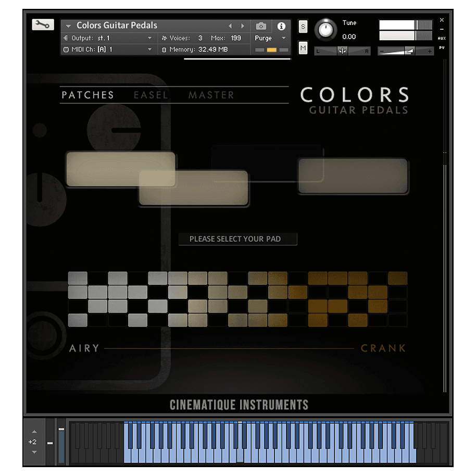Viewport: 476px width, 476px height.
Task: Click the Memory 32.49 MB readout
Action: 198,49
